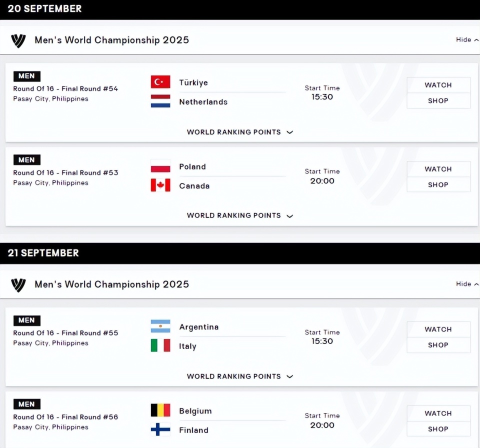Expand World Ranking Points for Türkiye vs Netherlands
This screenshot has width=480, height=448.
pyautogui.click(x=240, y=132)
